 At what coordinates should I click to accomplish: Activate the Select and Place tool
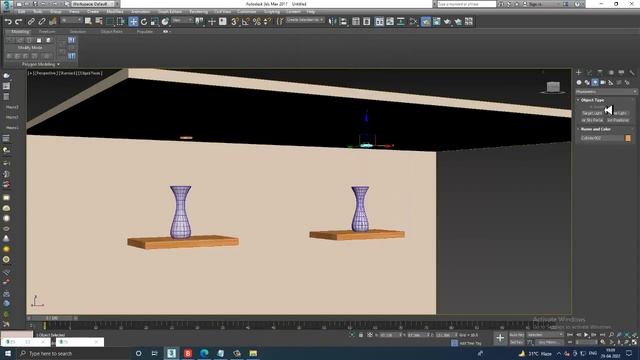165,22
